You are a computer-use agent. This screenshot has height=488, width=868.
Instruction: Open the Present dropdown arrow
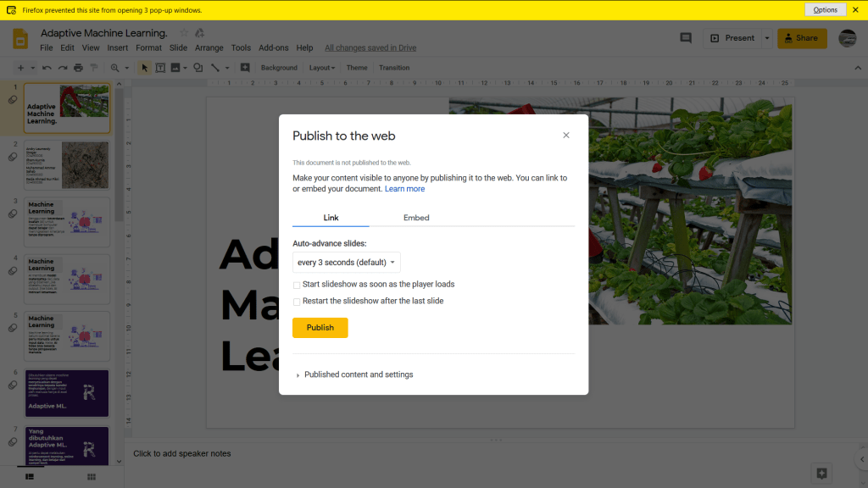coord(766,38)
